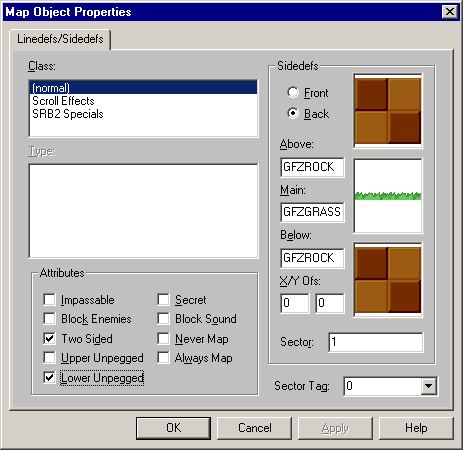
Task: Click the Above texture preview thumbnail
Action: pyautogui.click(x=388, y=111)
